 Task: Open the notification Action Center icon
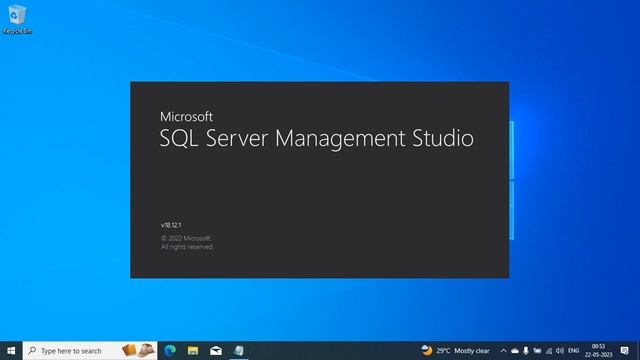pyautogui.click(x=624, y=351)
